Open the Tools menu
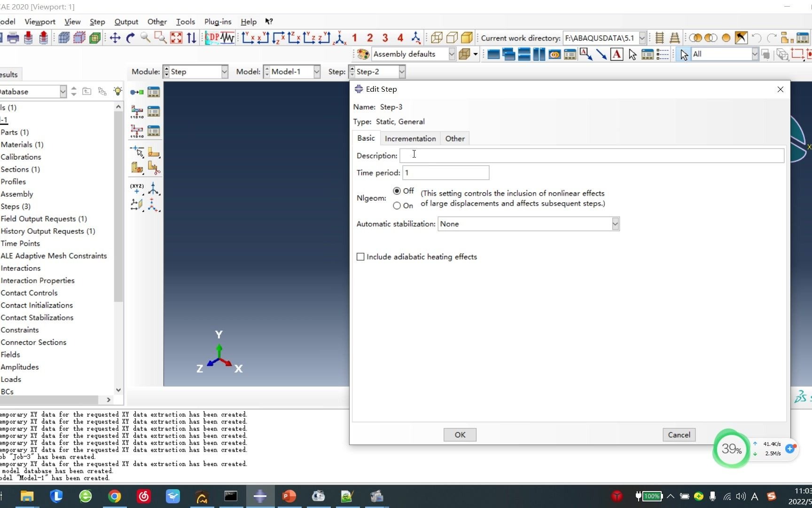The width and height of the screenshot is (812, 508). point(185,22)
